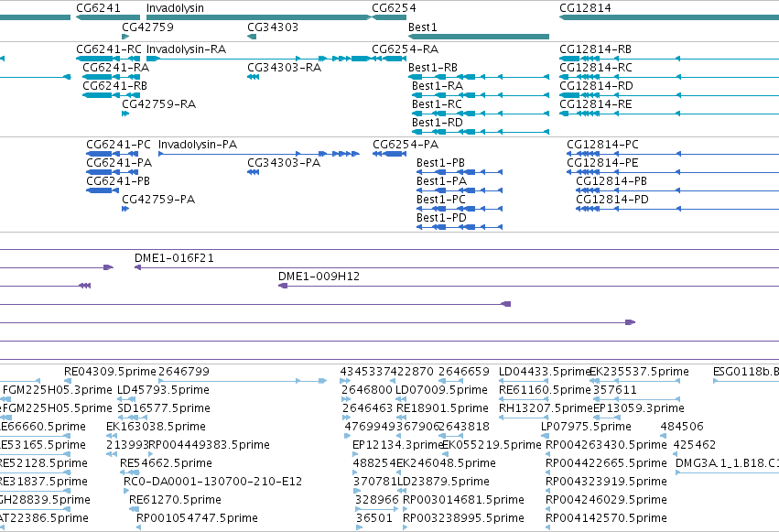Click EST 484506

pyautogui.click(x=682, y=427)
